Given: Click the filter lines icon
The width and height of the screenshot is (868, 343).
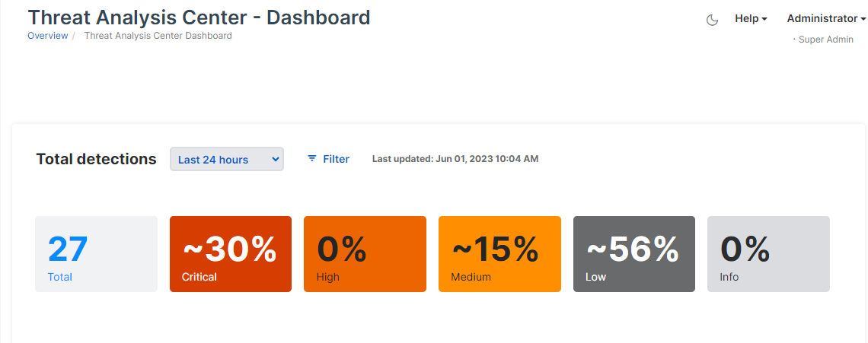Looking at the screenshot, I should pos(312,159).
